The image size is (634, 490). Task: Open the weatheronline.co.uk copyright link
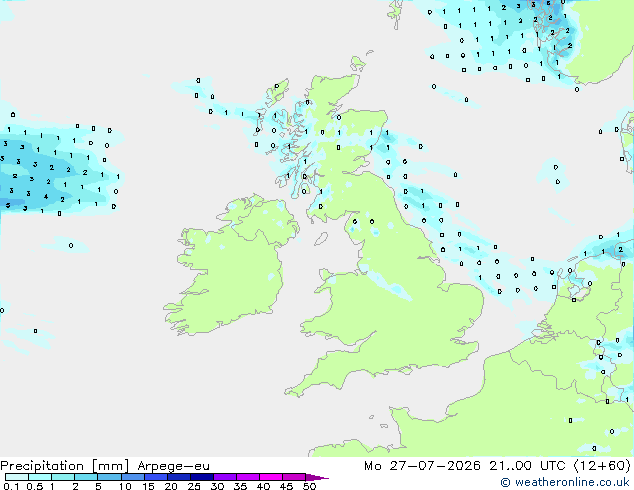(x=565, y=482)
